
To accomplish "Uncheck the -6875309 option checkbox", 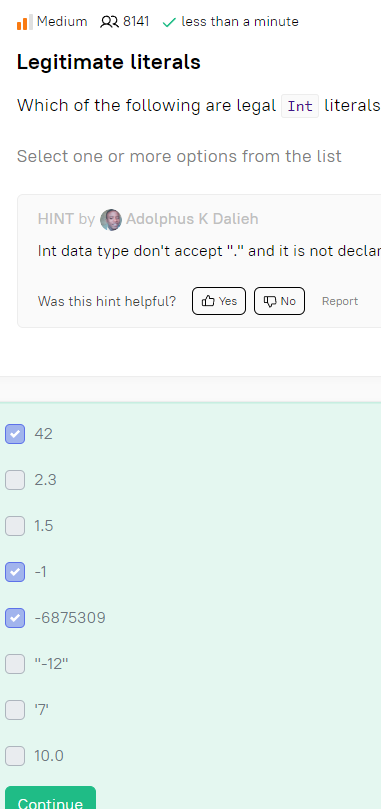I will (x=15, y=618).
